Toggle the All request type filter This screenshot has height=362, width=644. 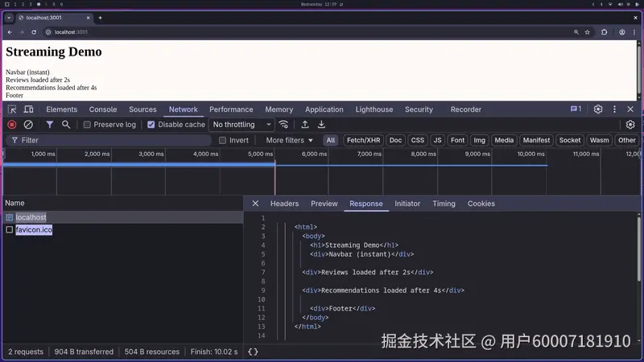click(331, 140)
